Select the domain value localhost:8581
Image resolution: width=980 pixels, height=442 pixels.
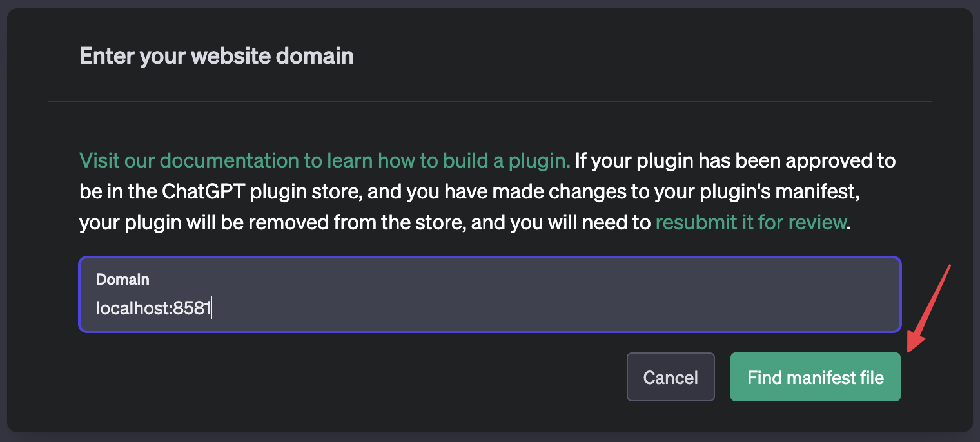153,308
